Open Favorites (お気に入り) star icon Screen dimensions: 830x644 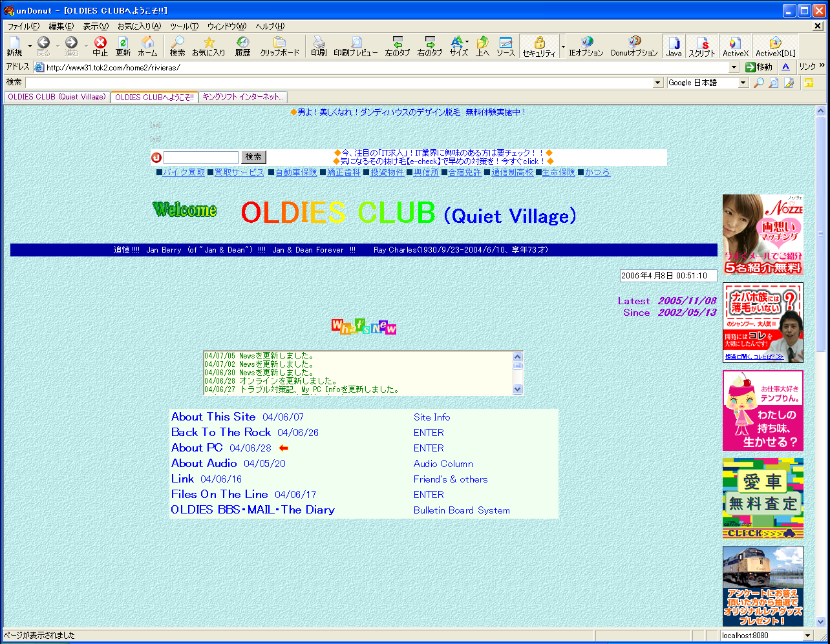tap(208, 46)
